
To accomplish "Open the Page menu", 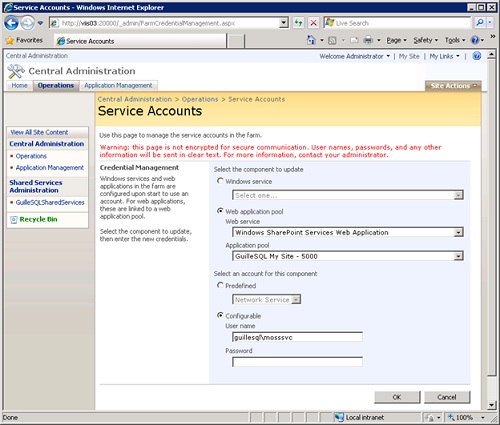I will pyautogui.click(x=396, y=40).
